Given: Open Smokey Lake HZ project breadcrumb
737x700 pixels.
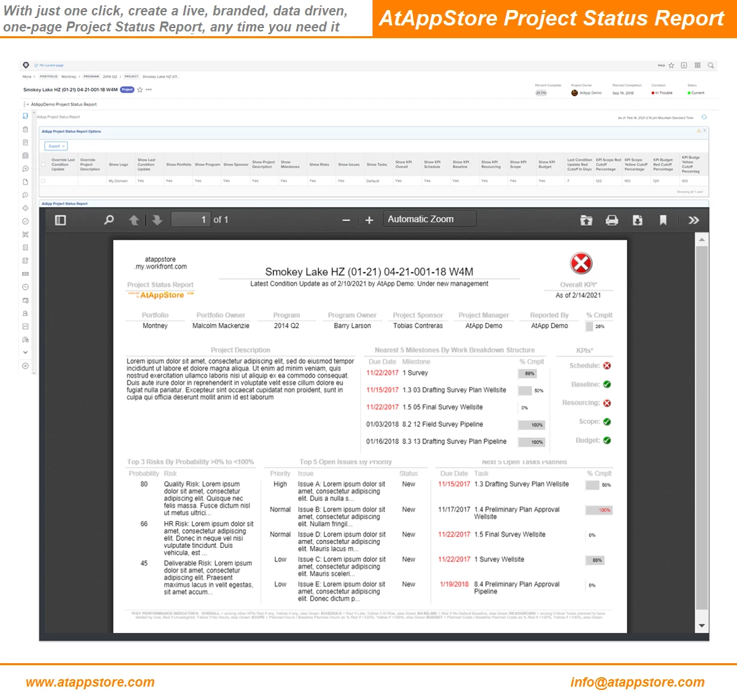Looking at the screenshot, I should [160, 76].
